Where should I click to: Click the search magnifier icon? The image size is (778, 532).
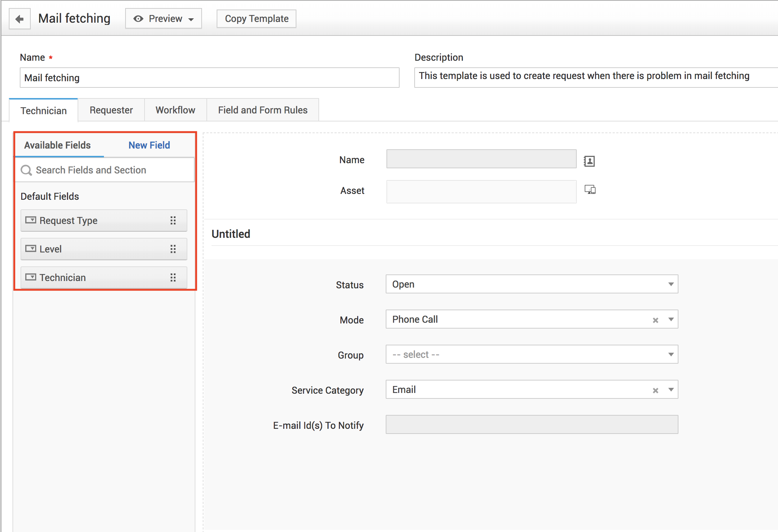point(26,170)
